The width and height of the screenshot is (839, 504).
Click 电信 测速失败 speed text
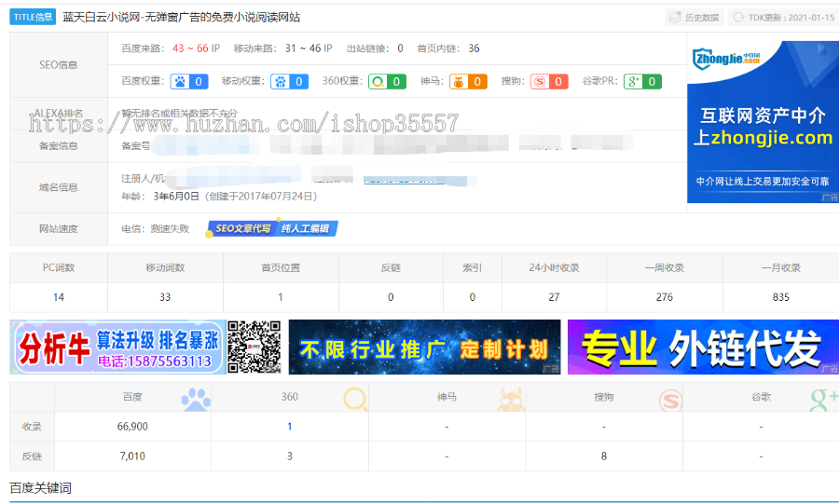click(155, 229)
